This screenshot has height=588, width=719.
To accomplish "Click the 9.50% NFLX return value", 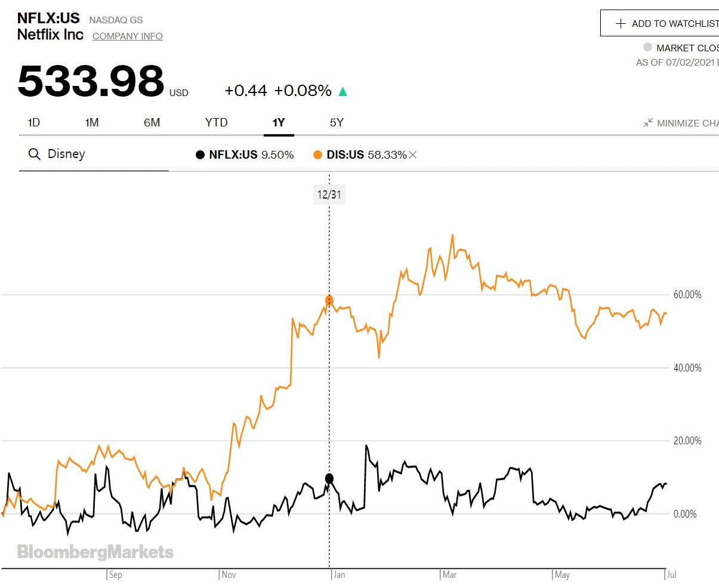I will coord(277,155).
